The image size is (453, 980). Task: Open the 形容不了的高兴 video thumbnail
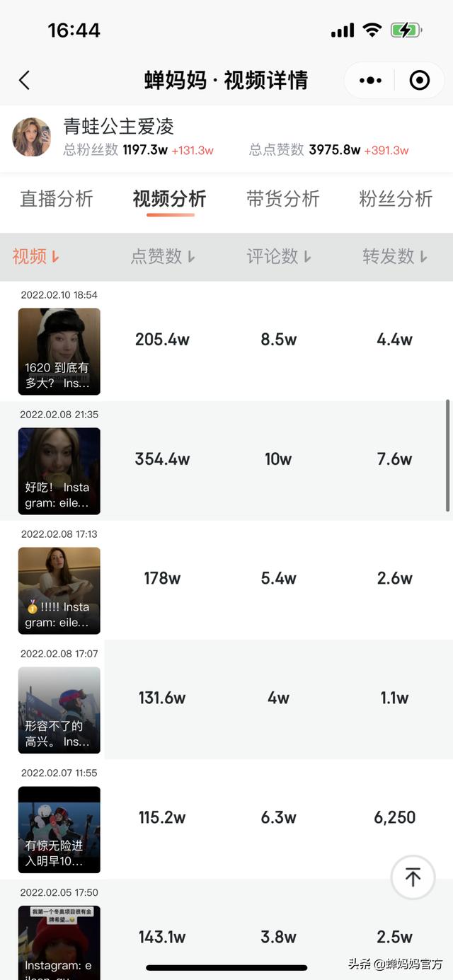[59, 710]
